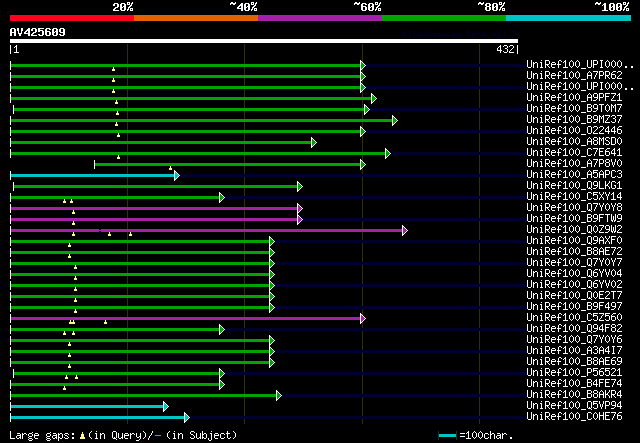Select the UniRef100_Q7Y0Y8 label text
Image resolution: width=640 pixels, height=443 pixels.
574,208
